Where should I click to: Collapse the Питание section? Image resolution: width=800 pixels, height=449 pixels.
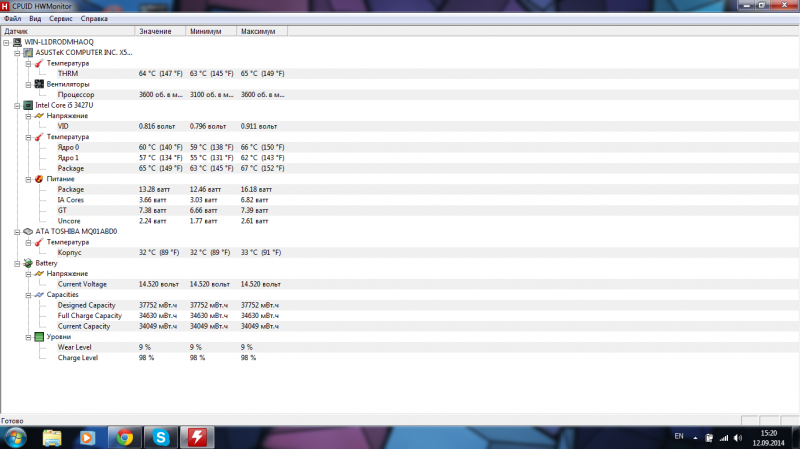tap(29, 179)
